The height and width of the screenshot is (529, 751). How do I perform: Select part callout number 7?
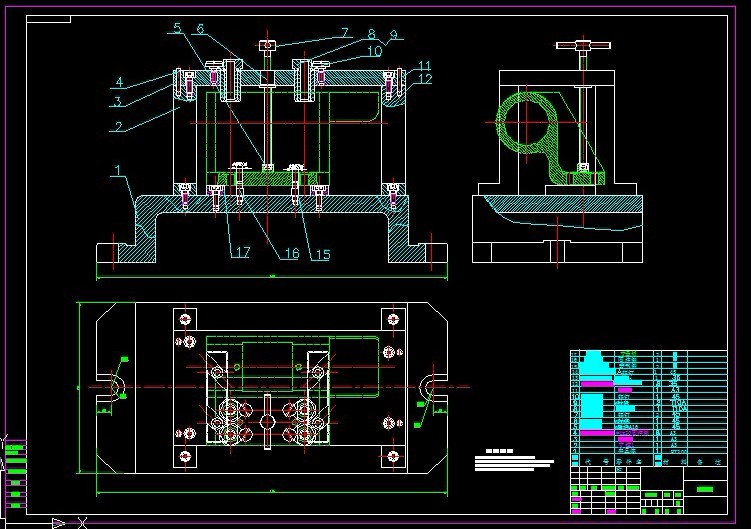345,32
